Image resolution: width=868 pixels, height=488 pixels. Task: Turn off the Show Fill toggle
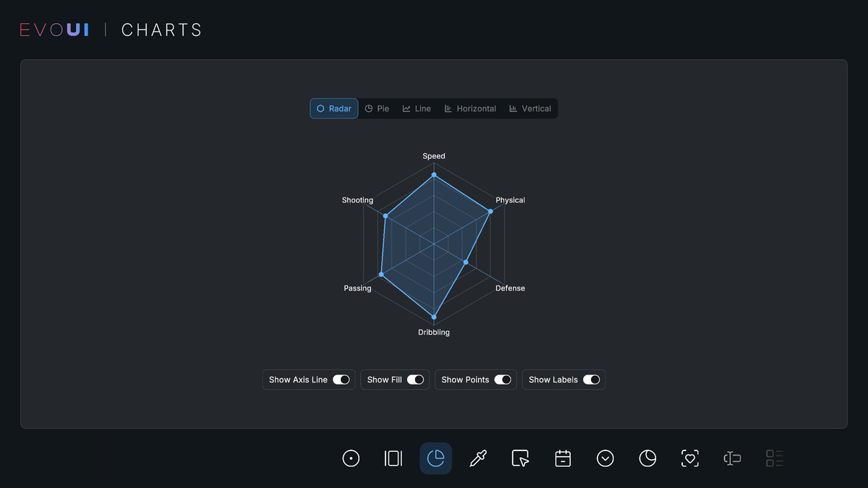(415, 379)
